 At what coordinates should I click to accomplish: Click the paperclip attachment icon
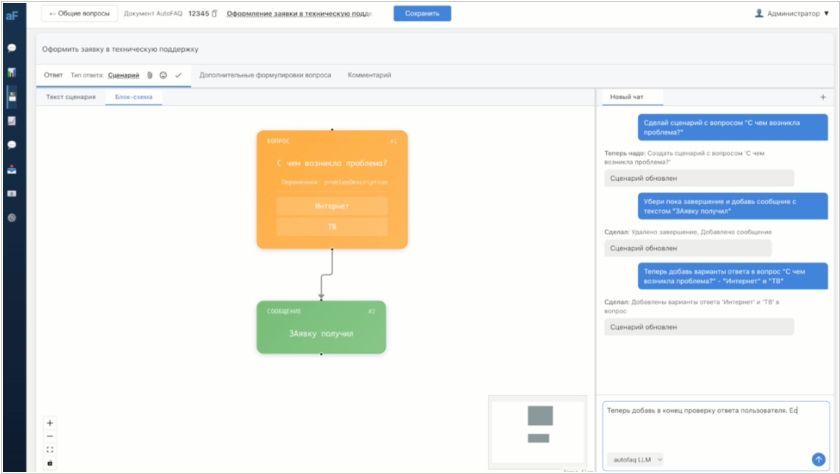[150, 75]
